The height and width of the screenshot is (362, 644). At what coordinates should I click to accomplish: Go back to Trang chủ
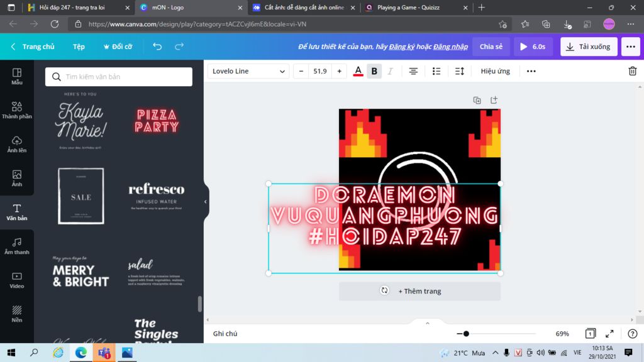(x=33, y=47)
